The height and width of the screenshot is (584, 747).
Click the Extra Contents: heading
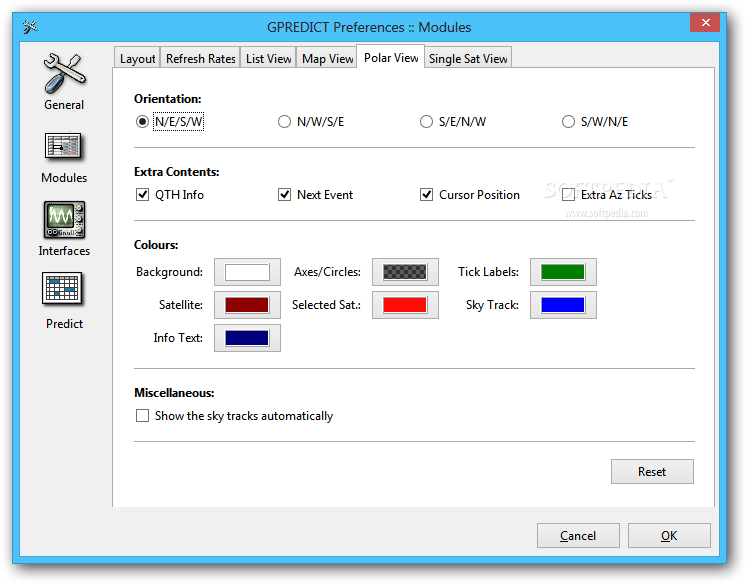click(177, 171)
